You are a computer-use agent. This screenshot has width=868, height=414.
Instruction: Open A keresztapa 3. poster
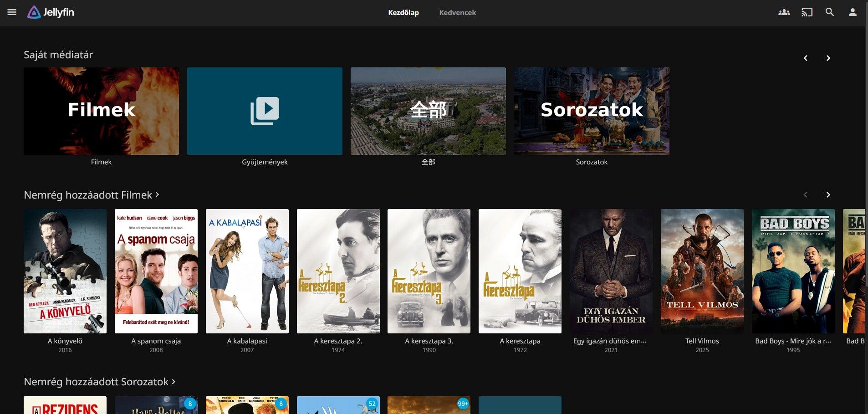(429, 271)
